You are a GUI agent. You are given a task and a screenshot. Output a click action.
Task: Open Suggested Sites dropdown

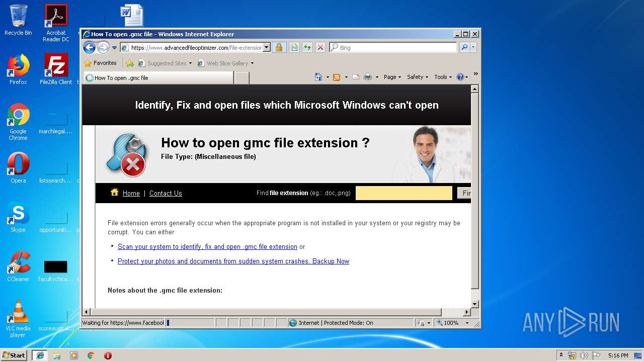(165, 63)
